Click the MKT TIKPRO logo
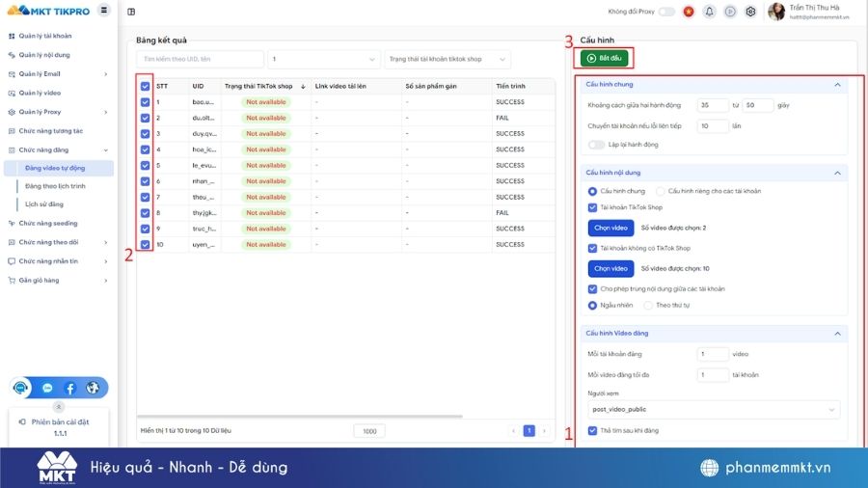This screenshot has height=488, width=868. 48,11
